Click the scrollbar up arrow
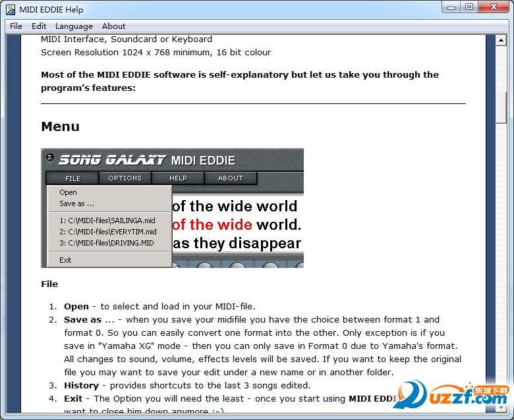This screenshot has height=420, width=514. tap(501, 39)
